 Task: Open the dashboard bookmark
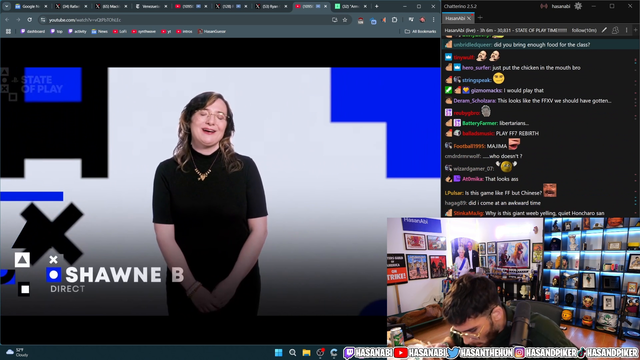33,31
